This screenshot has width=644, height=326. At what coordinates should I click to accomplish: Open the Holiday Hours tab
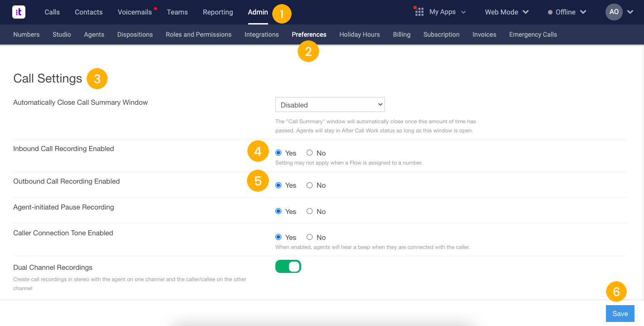pyautogui.click(x=359, y=34)
